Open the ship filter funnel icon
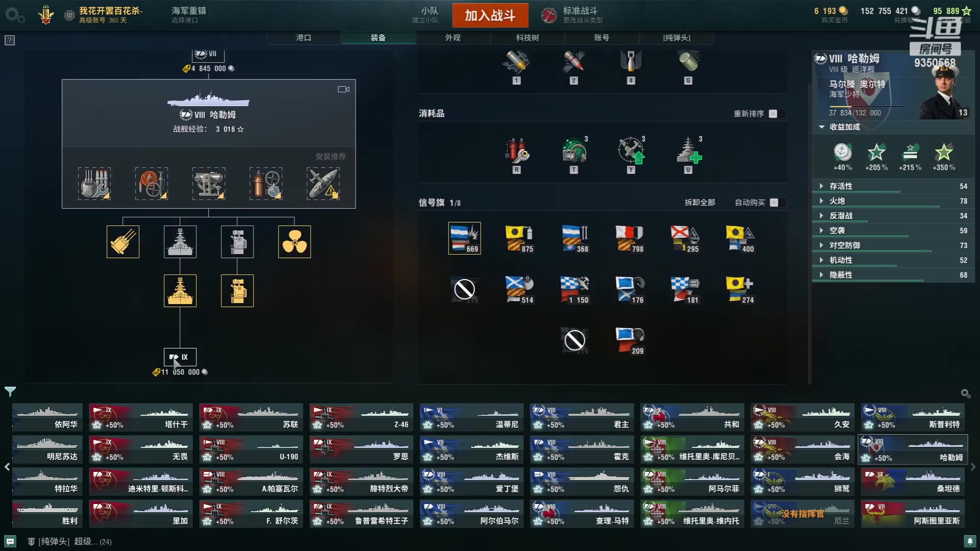The height and width of the screenshot is (551, 980). [x=10, y=391]
